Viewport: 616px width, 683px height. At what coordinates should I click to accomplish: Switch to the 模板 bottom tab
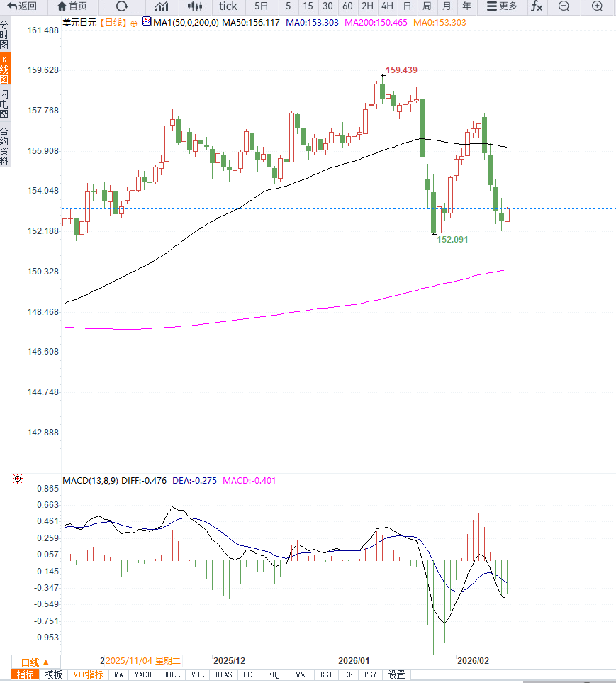pyautogui.click(x=53, y=675)
